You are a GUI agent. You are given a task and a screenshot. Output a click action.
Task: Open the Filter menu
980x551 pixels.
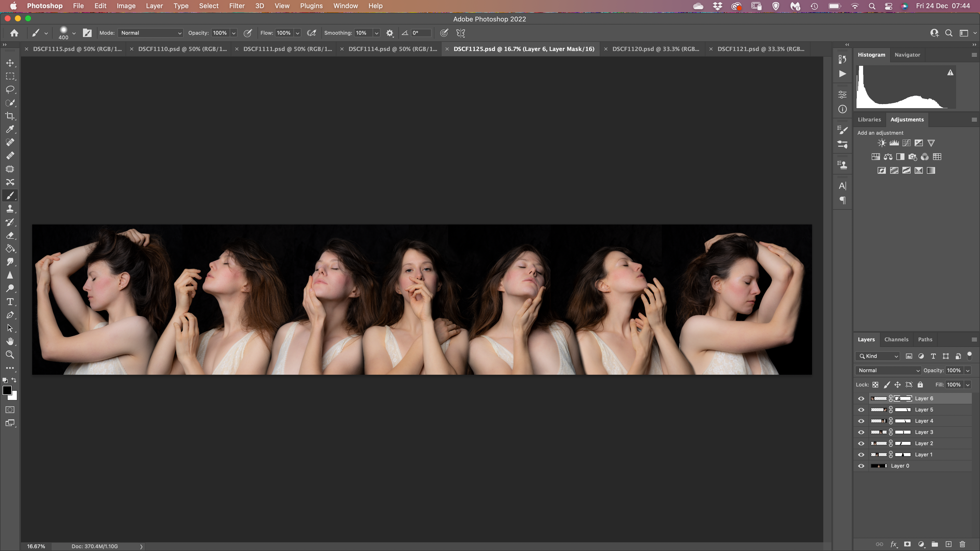(x=237, y=6)
